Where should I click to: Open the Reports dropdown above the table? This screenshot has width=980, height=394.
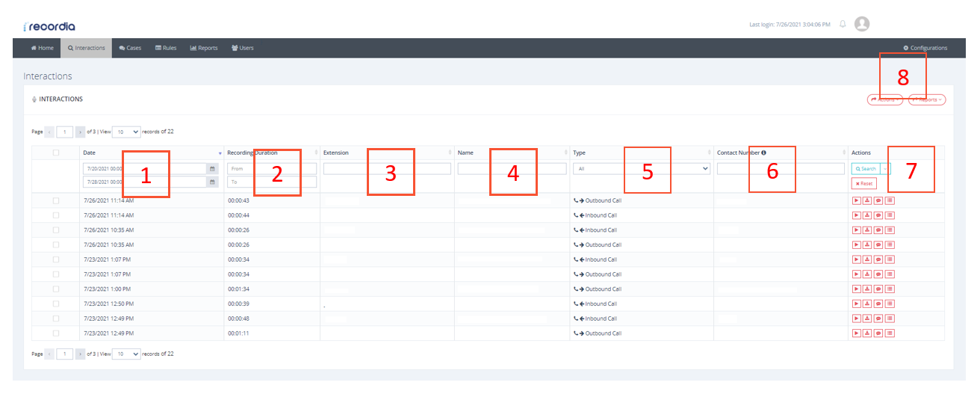click(x=927, y=99)
